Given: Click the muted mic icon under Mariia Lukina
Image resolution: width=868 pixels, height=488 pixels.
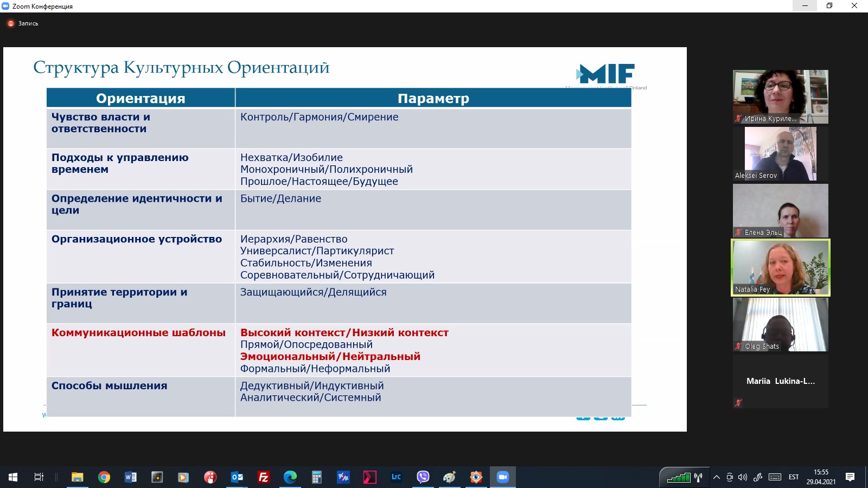Looking at the screenshot, I should pyautogui.click(x=738, y=402).
